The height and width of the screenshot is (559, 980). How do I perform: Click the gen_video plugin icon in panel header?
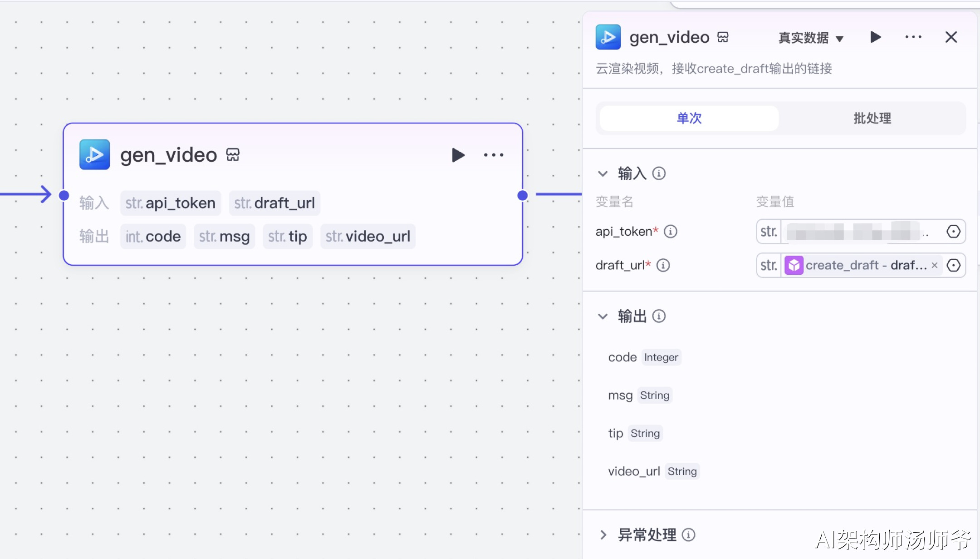pos(608,37)
